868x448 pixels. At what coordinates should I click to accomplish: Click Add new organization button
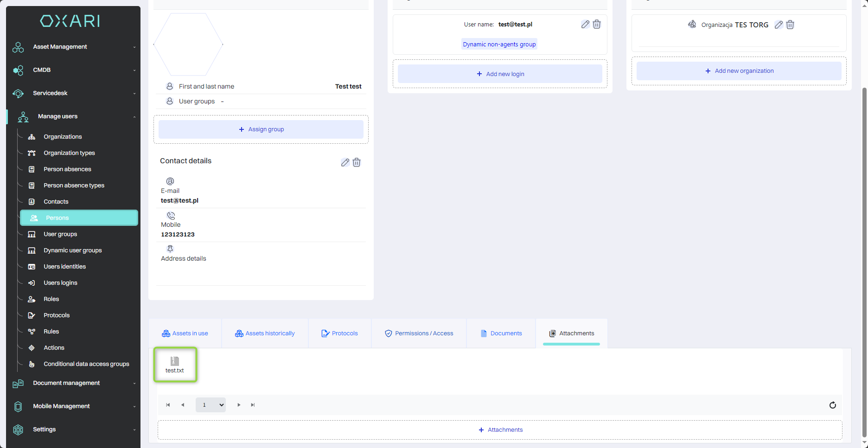pyautogui.click(x=739, y=71)
